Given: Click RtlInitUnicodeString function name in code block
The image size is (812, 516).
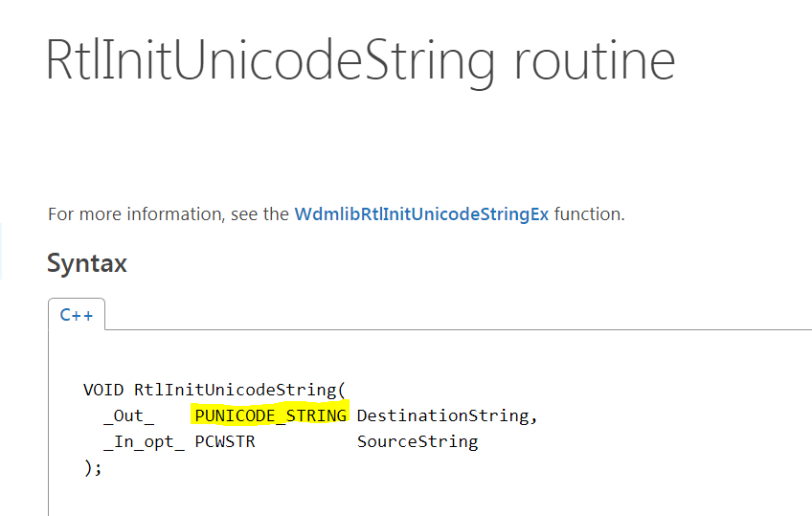Looking at the screenshot, I should (235, 390).
